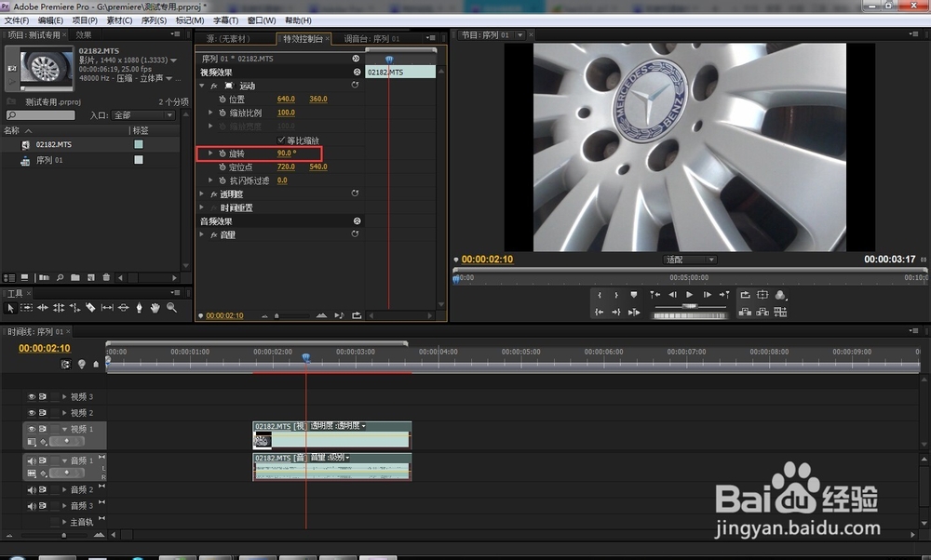Click the Lift button in program monitor
The width and height of the screenshot is (931, 560).
745,312
